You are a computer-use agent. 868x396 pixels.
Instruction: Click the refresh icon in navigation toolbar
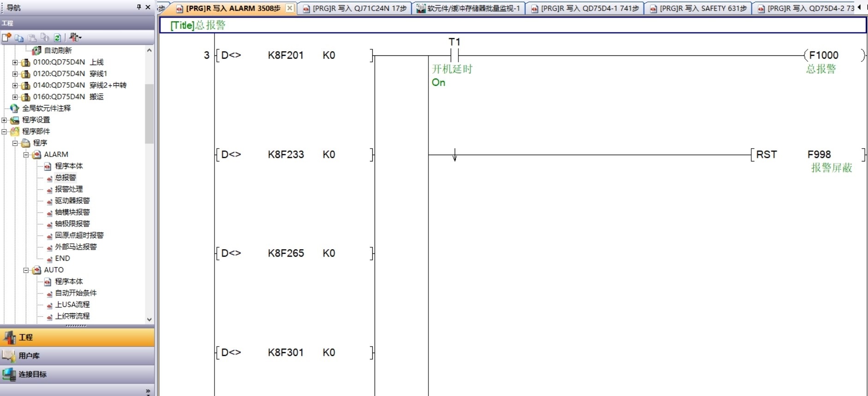(58, 37)
